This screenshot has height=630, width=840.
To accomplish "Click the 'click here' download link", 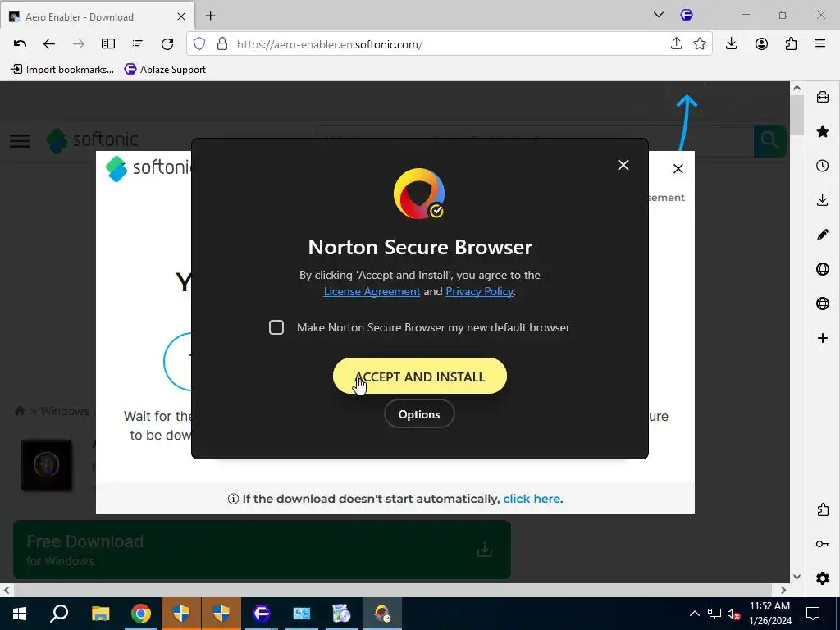I will coord(532,499).
